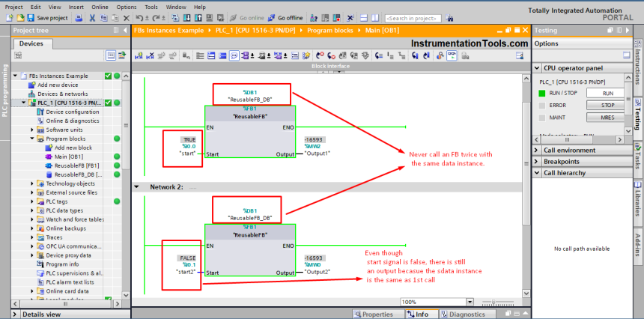The image size is (644, 319).
Task: Expand the Breakpoints section
Action: (537, 161)
